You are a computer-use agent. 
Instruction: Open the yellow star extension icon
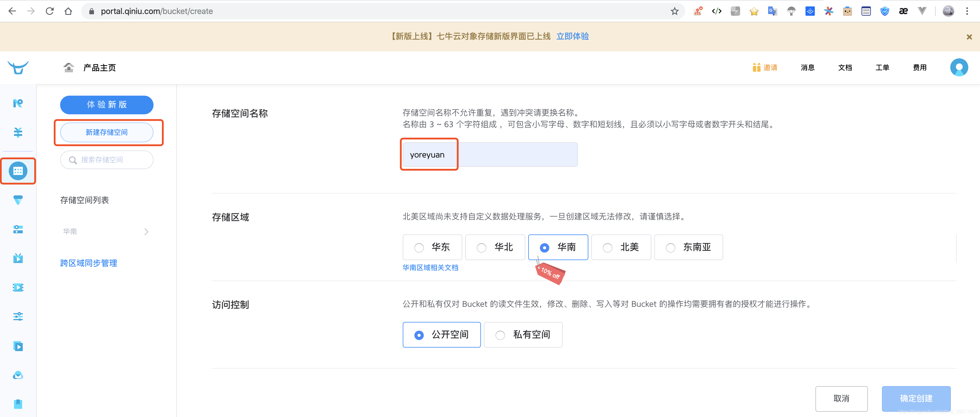(x=754, y=11)
